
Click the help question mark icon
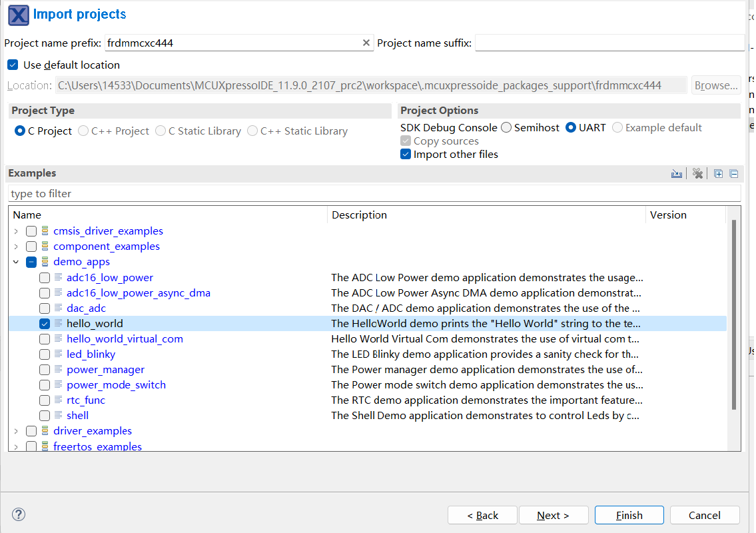(x=19, y=514)
